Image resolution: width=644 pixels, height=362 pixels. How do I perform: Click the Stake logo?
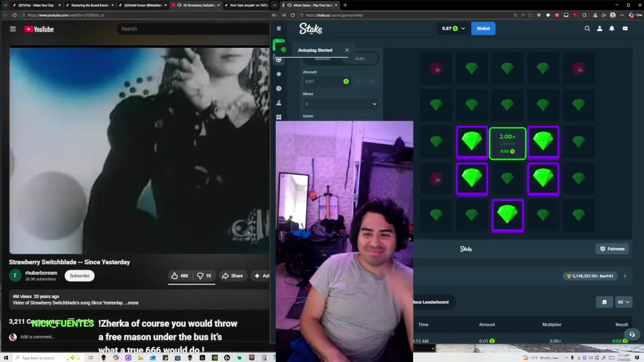pyautogui.click(x=310, y=29)
